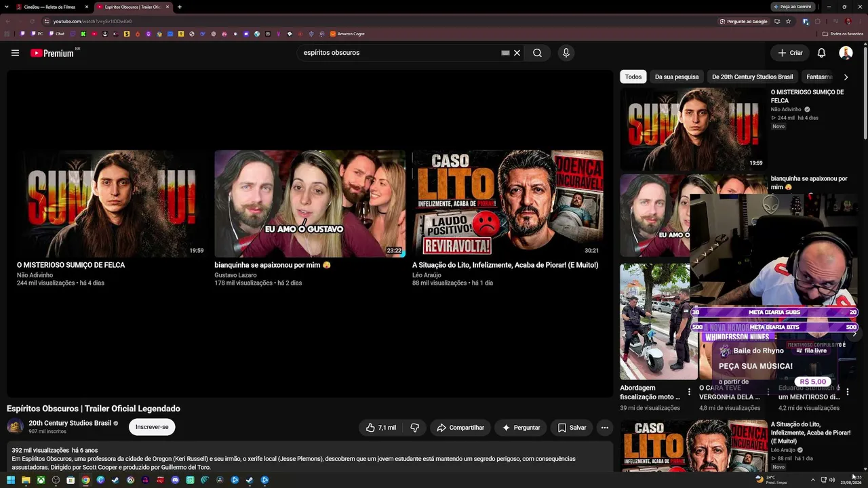Start voice search with the microphone
This screenshot has width=868, height=488.
point(566,53)
